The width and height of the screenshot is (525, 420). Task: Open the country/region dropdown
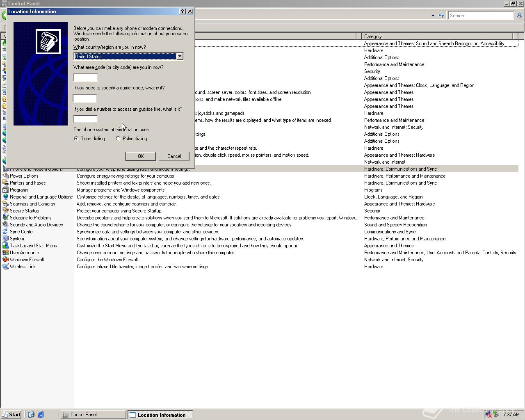pos(180,56)
